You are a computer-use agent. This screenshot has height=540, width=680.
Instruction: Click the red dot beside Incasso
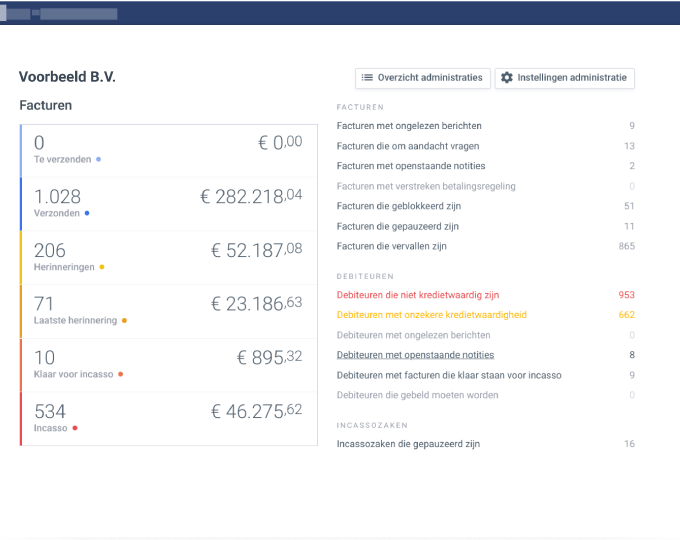pos(75,428)
